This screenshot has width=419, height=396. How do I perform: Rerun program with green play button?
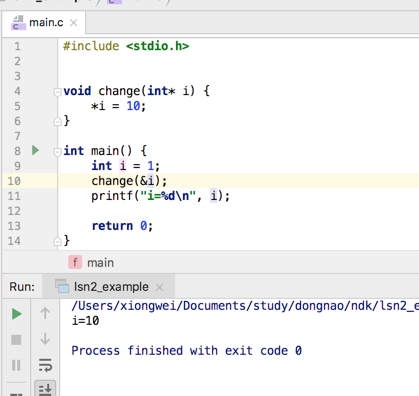click(x=16, y=314)
